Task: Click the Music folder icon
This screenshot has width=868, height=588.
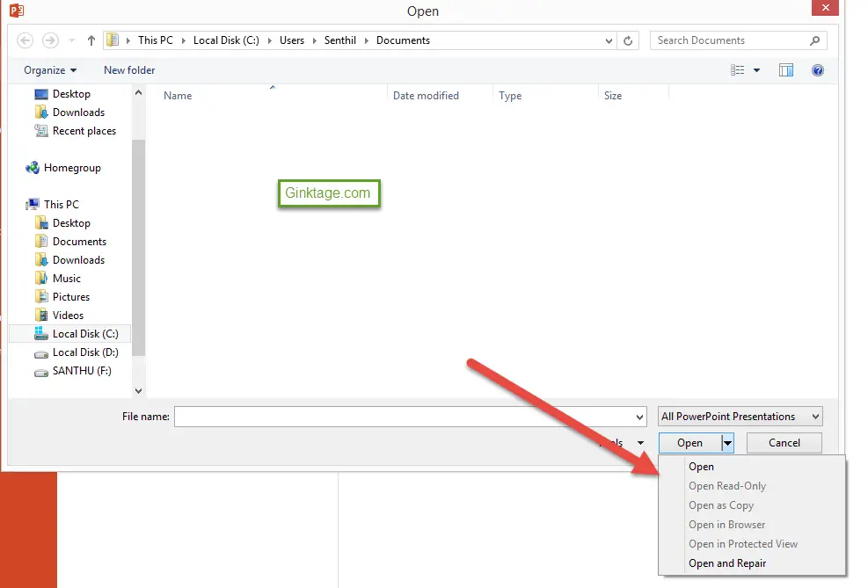Action: [x=41, y=279]
